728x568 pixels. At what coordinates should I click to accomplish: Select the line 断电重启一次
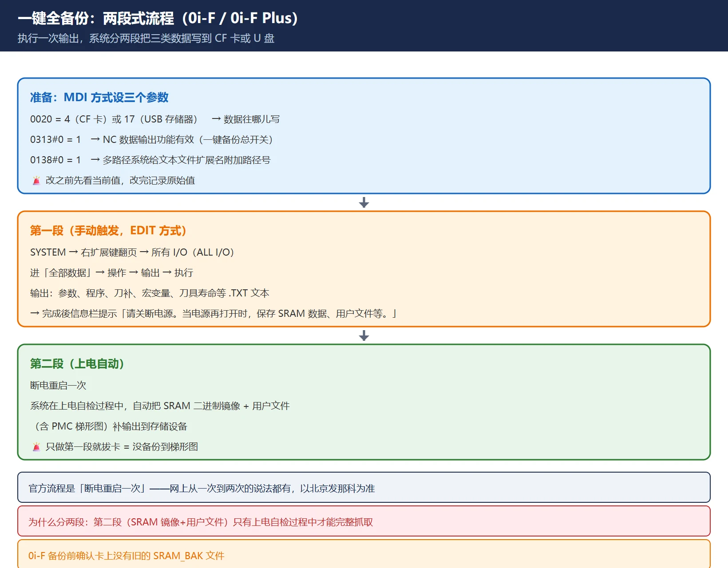tap(58, 386)
